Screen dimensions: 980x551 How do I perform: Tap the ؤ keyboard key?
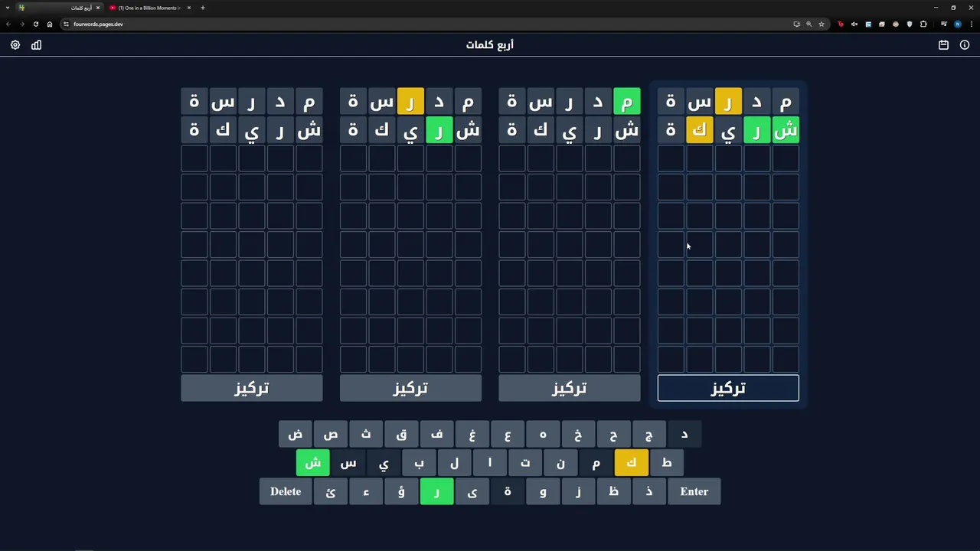pyautogui.click(x=401, y=491)
